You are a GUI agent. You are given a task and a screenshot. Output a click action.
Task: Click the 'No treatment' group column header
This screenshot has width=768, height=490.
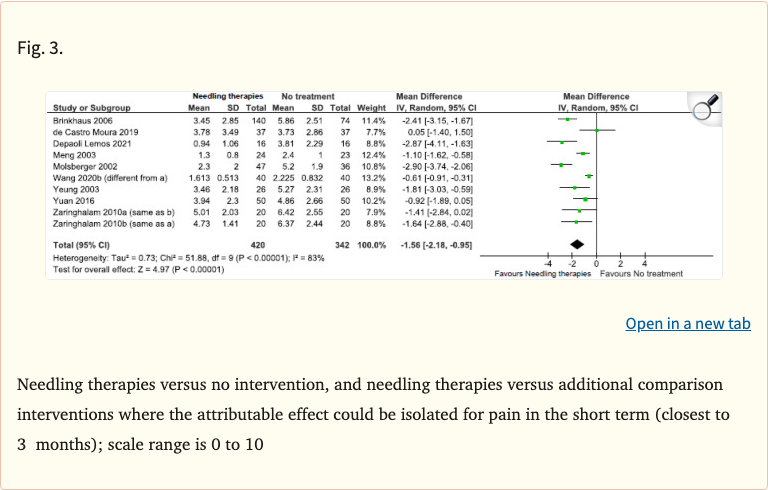point(306,96)
